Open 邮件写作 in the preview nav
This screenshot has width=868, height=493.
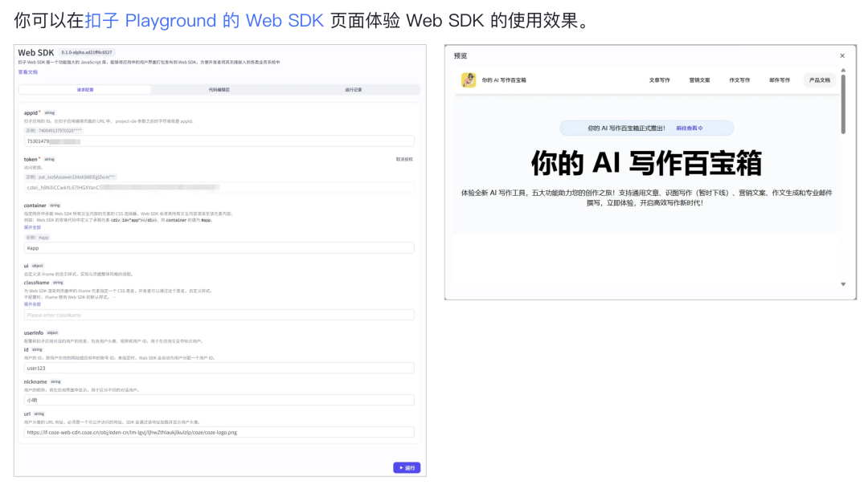[780, 80]
